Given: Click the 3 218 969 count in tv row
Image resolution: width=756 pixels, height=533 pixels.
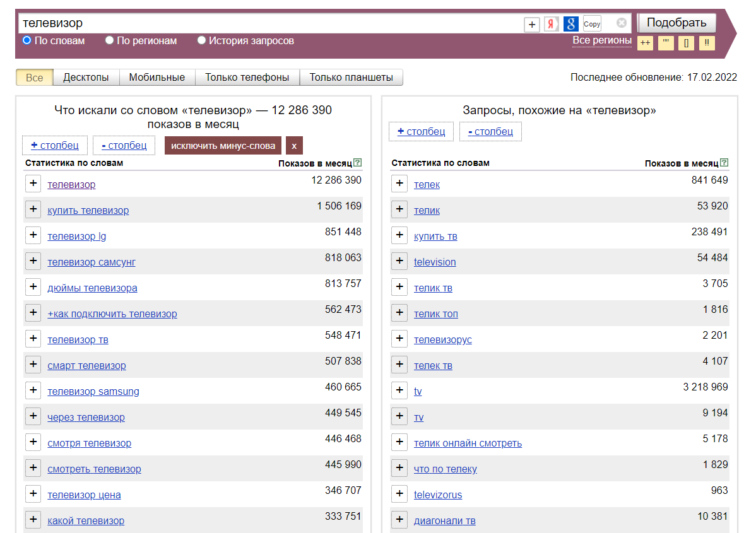Looking at the screenshot, I should point(706,387).
